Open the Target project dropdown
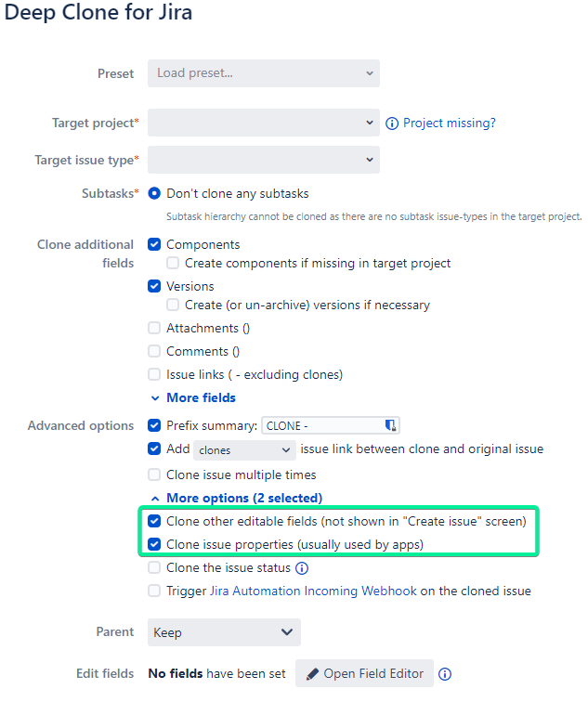 click(x=264, y=123)
